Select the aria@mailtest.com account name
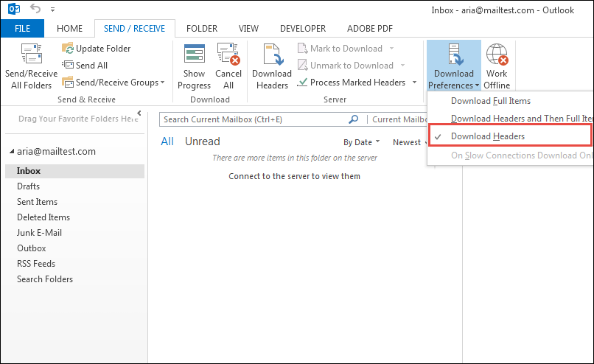 [56, 152]
